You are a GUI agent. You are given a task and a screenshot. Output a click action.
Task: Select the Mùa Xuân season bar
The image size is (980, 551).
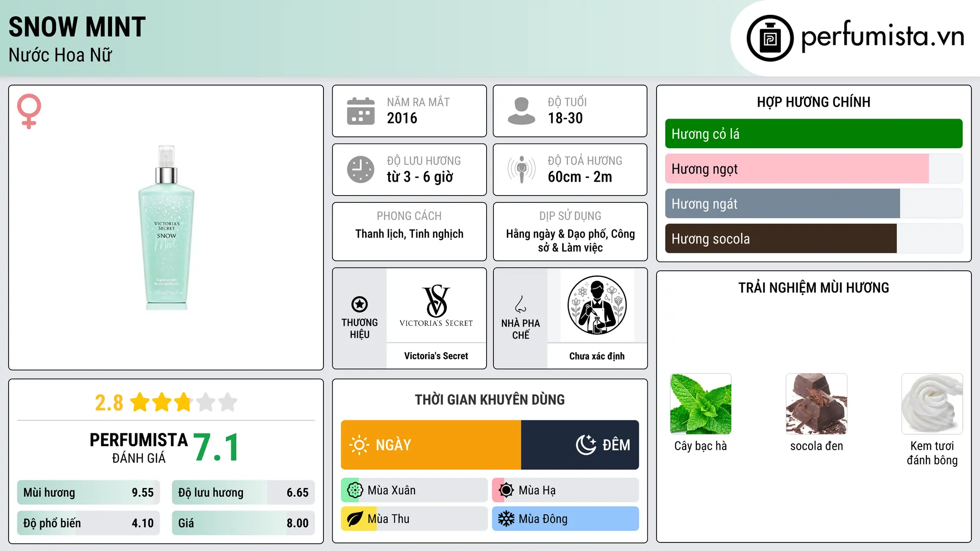coord(414,490)
